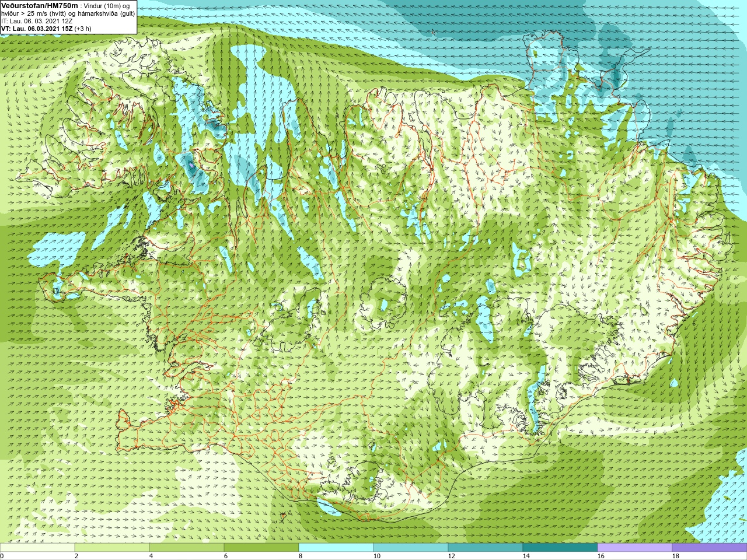Click the 'VT: Lau. 06.03.2021 15Z (+3 h)' line
747x560 pixels.
[x=46, y=29]
